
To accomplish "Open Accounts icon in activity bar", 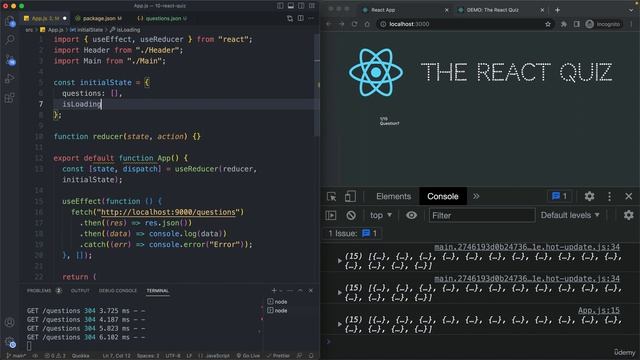I will click(10, 322).
